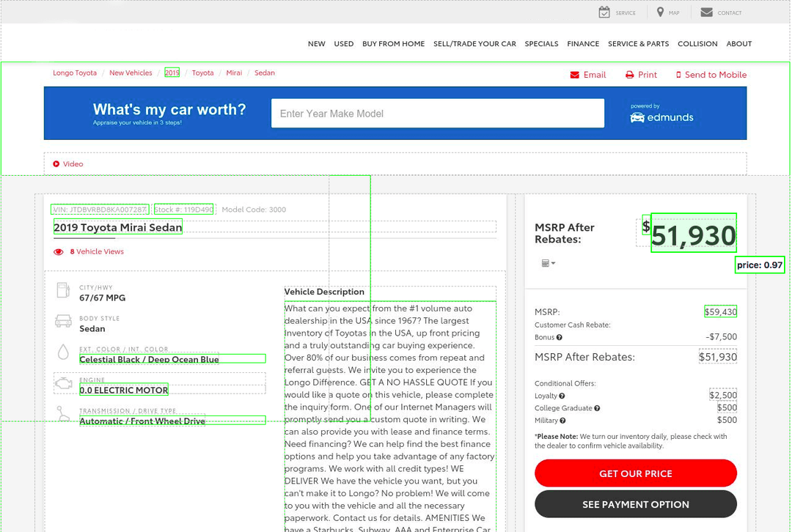Open the payment calculator dropdown

click(549, 263)
